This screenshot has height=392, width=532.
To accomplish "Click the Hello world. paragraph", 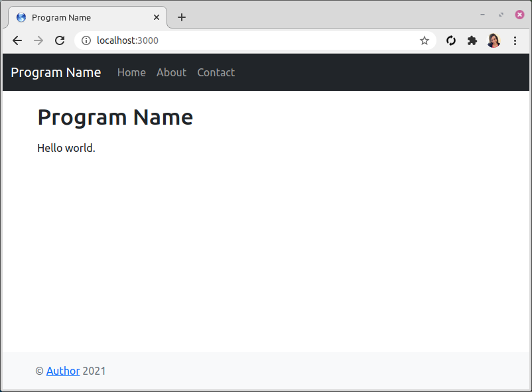I will (66, 149).
